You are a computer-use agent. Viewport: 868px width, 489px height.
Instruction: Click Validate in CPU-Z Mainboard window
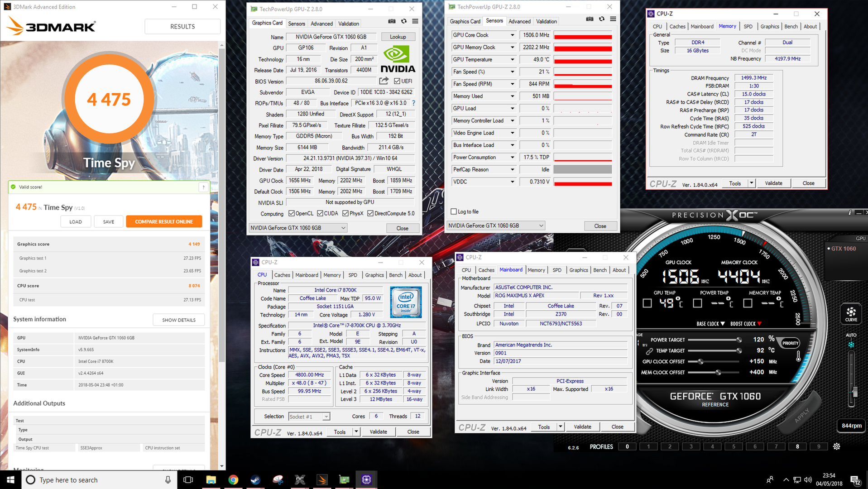tap(582, 427)
